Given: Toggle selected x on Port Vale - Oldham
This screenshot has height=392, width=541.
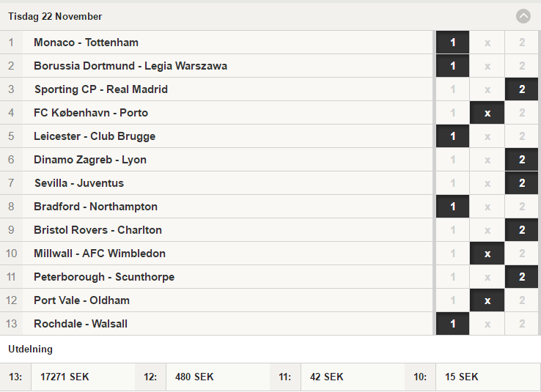Looking at the screenshot, I should (487, 300).
